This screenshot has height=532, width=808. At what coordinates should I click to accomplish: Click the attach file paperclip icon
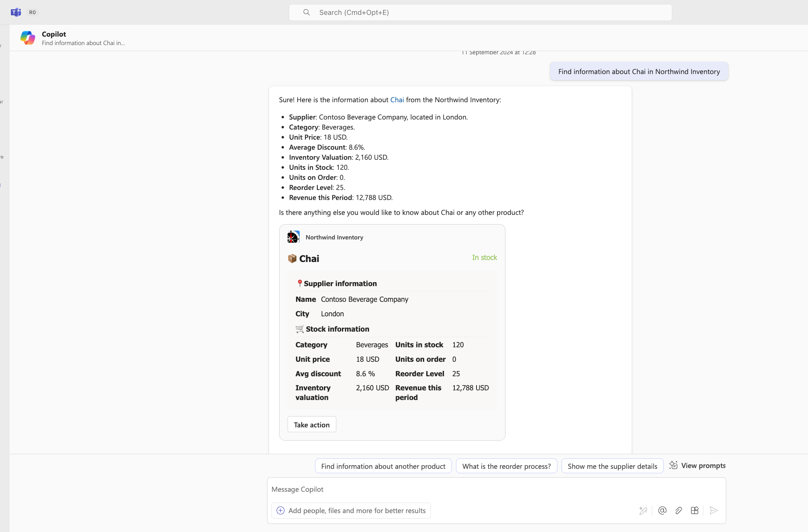click(x=679, y=510)
